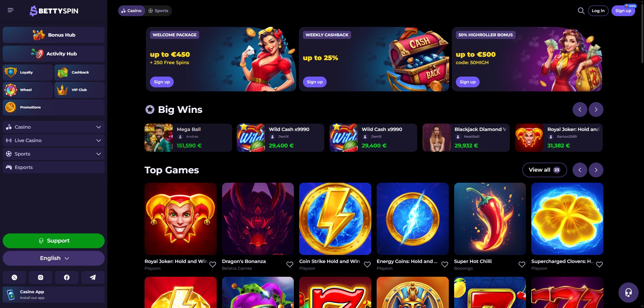Favorite Royal Joker: Hold and Win heart
Viewport: 644px width, 308px height.
point(213,265)
